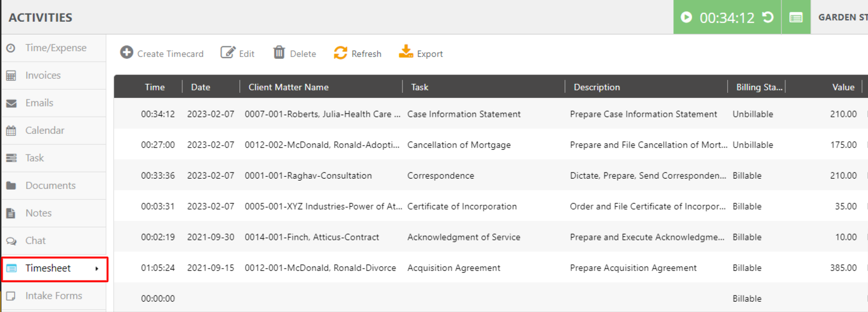Click the Create Timecard plus icon
The height and width of the screenshot is (312, 868).
tap(127, 53)
